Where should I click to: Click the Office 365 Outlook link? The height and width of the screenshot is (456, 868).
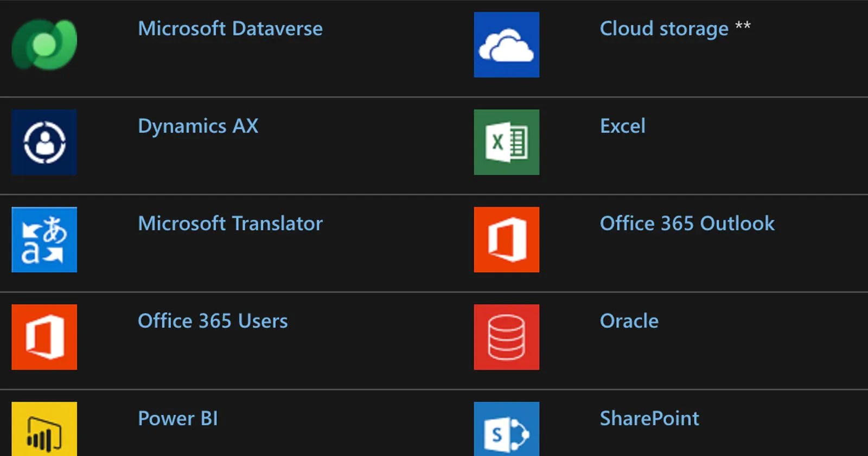687,224
